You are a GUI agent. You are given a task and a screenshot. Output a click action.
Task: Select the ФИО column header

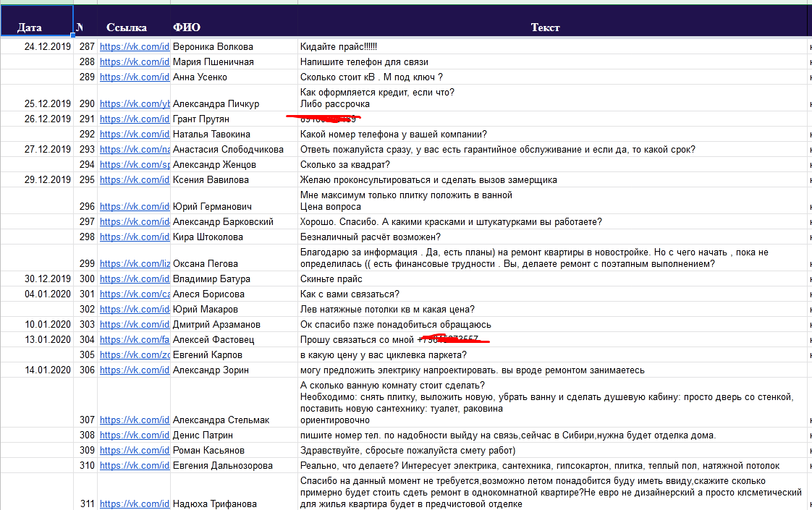coord(234,21)
